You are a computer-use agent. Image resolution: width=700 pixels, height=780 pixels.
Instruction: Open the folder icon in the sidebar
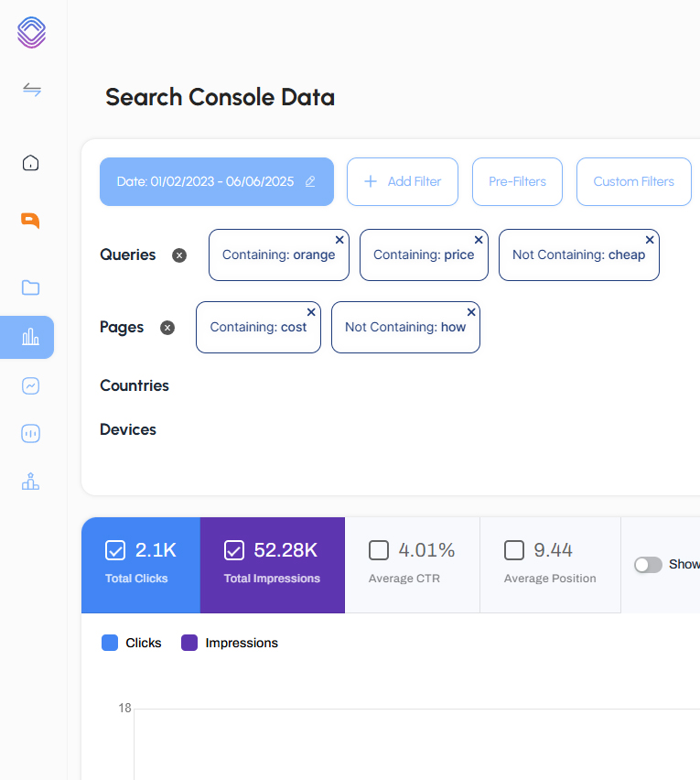pyautogui.click(x=30, y=287)
